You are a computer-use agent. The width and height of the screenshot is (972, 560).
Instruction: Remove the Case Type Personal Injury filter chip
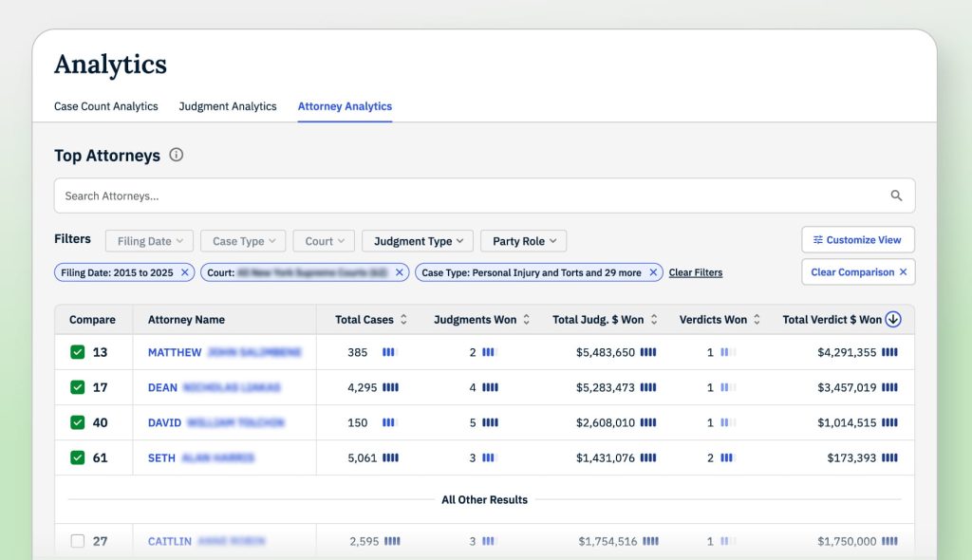pos(653,272)
